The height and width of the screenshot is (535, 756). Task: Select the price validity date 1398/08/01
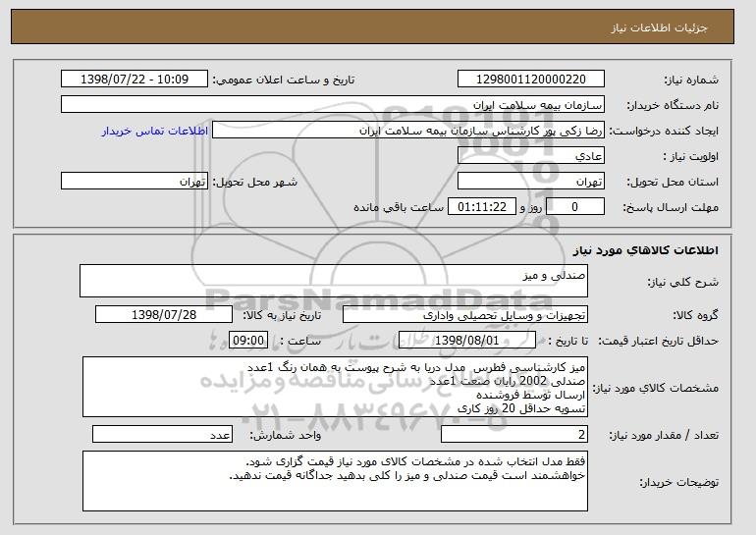467,341
